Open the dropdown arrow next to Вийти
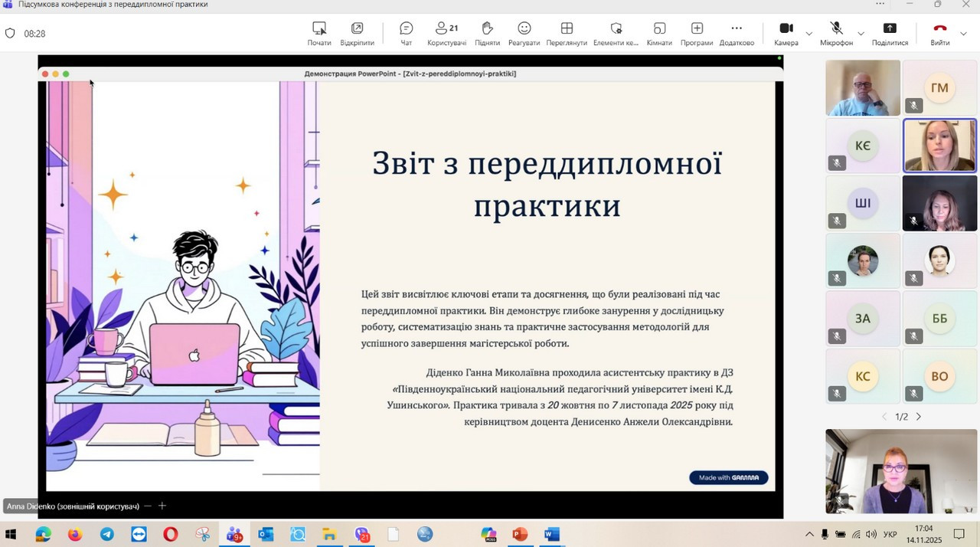The image size is (980, 547). pos(963,34)
